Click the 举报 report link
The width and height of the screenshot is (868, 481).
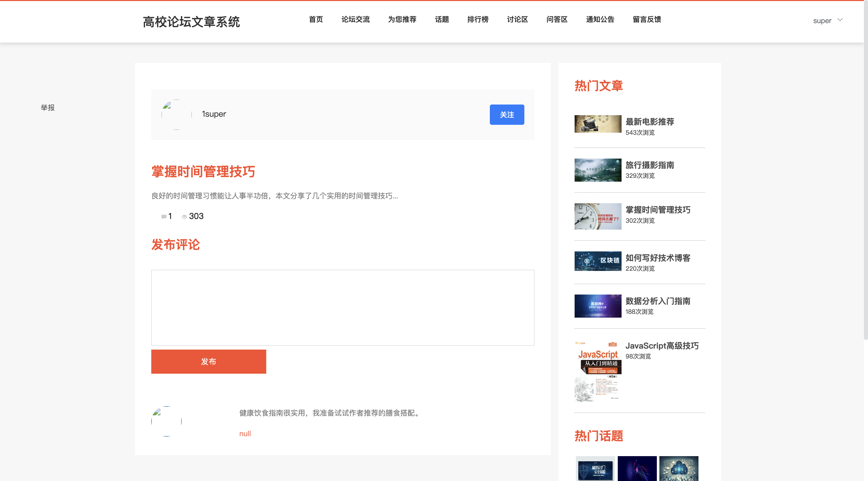tap(47, 108)
